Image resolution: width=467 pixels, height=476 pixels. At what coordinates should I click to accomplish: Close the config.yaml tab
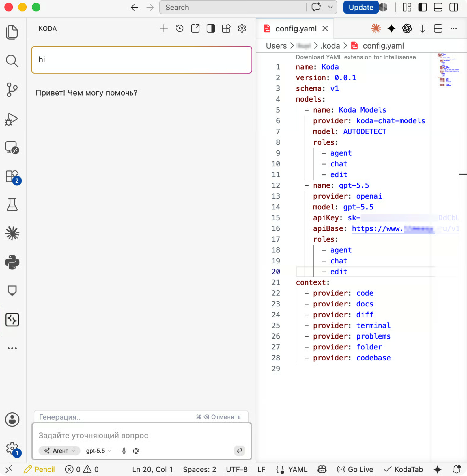pyautogui.click(x=325, y=29)
